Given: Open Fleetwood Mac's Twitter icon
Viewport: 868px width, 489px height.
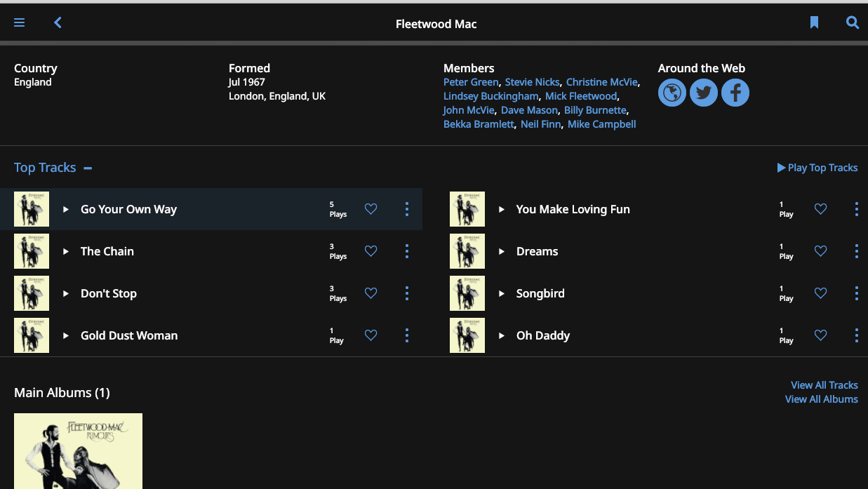Looking at the screenshot, I should (704, 93).
